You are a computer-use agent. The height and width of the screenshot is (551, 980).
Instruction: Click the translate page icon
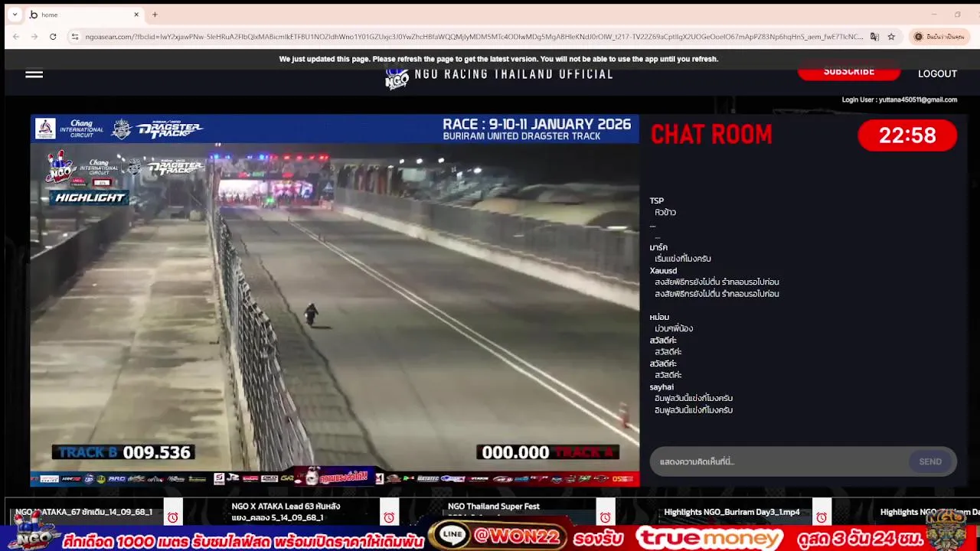pyautogui.click(x=874, y=37)
